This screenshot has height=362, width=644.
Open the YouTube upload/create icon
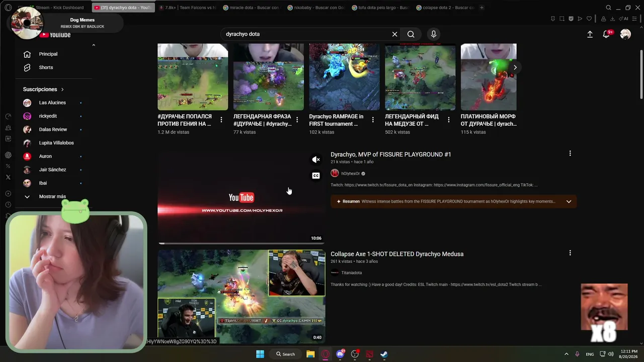click(590, 34)
